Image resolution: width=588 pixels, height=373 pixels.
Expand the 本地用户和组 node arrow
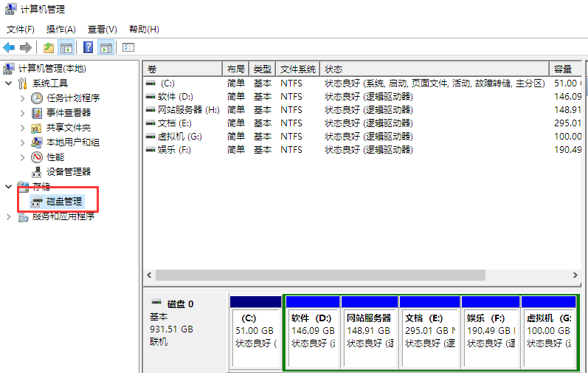pyautogui.click(x=22, y=143)
